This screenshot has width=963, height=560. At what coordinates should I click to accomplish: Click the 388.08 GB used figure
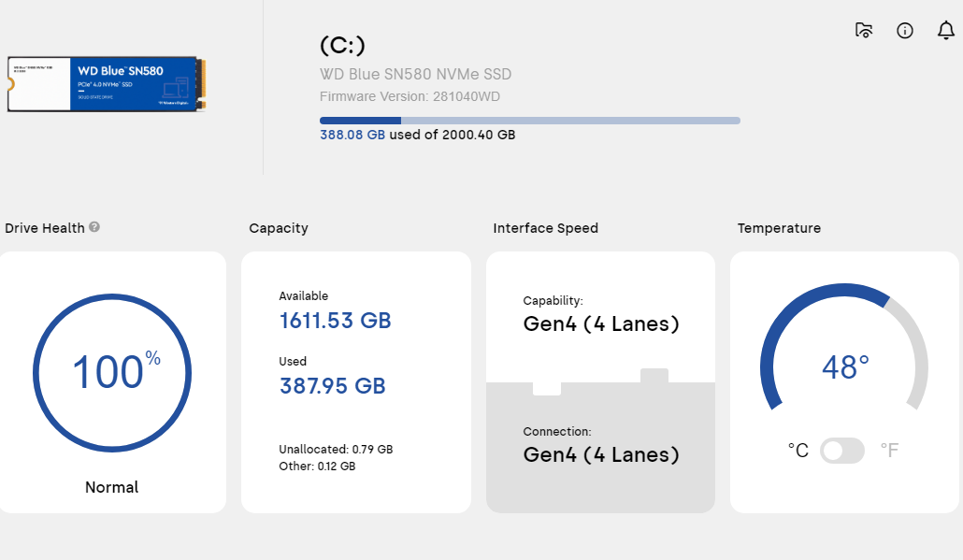(352, 135)
